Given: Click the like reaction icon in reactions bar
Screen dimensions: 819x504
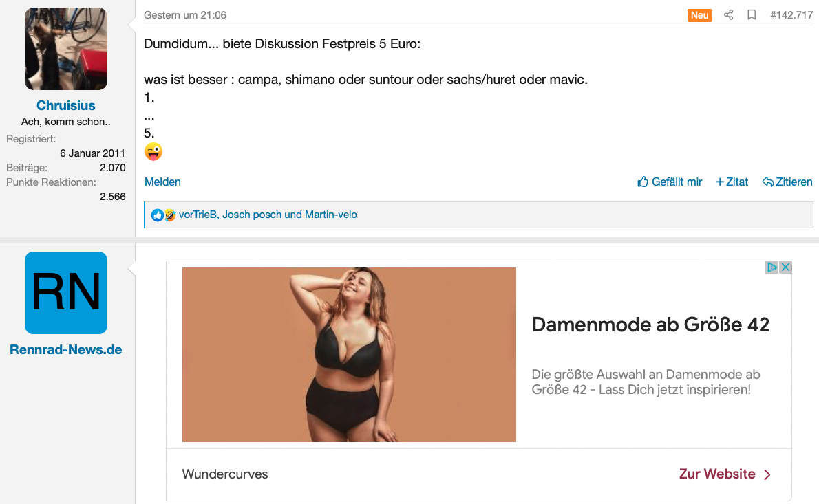Looking at the screenshot, I should point(157,215).
